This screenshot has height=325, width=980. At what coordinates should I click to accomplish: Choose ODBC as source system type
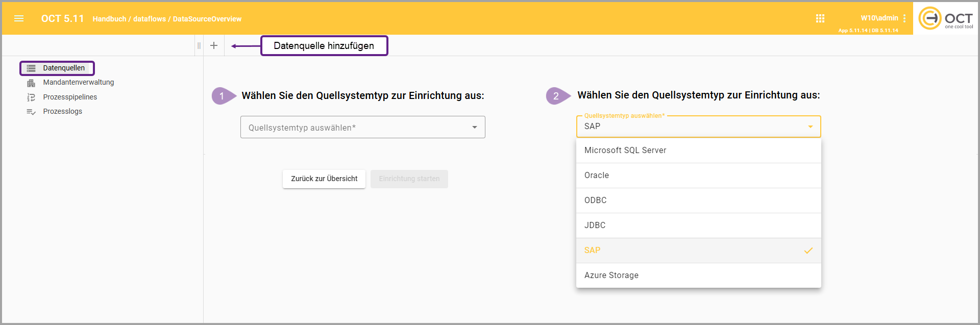pyautogui.click(x=698, y=201)
